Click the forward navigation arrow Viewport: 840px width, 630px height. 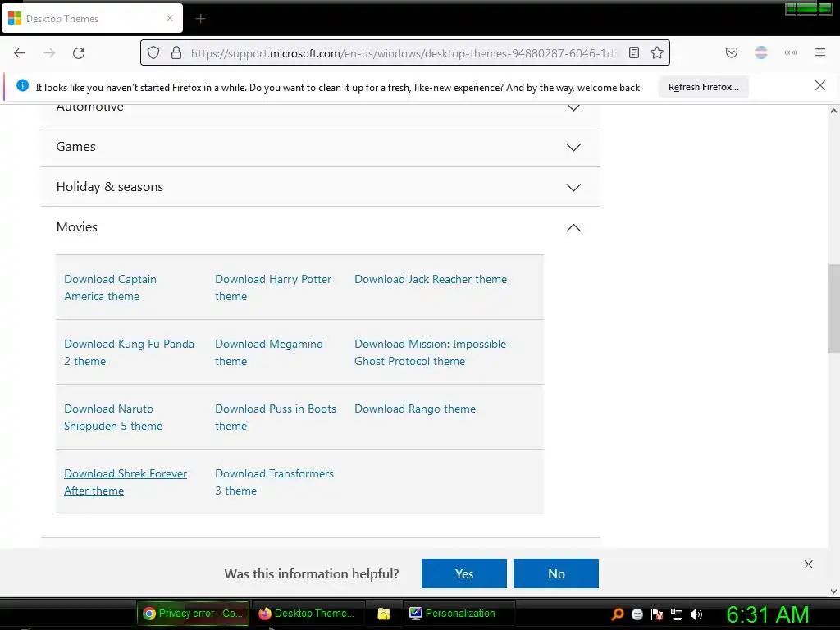49,53
